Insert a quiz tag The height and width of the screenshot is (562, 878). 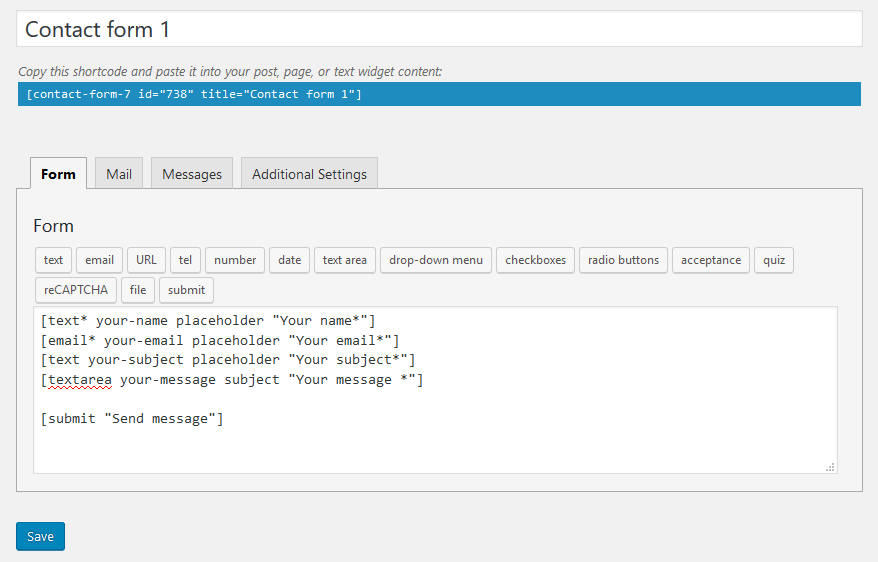coord(774,260)
